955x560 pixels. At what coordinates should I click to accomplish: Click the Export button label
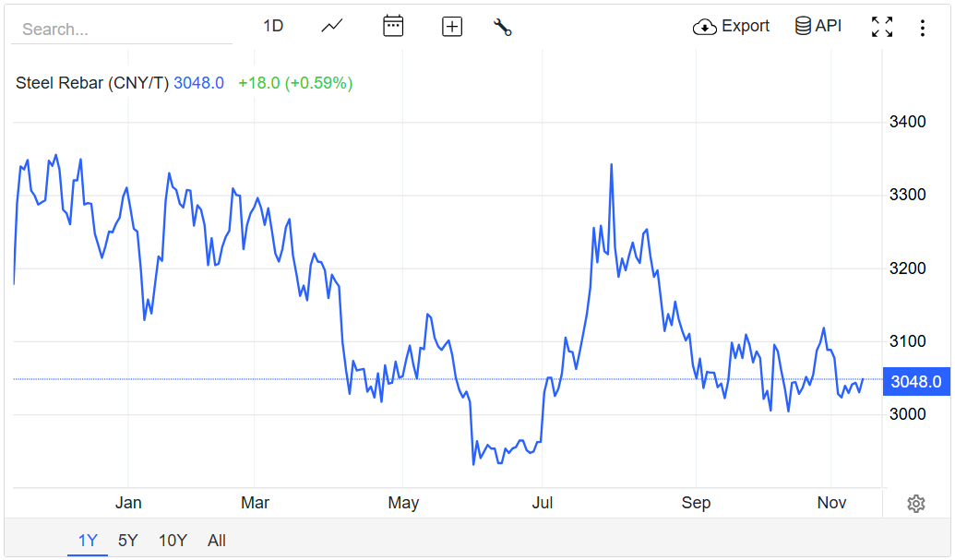click(746, 26)
